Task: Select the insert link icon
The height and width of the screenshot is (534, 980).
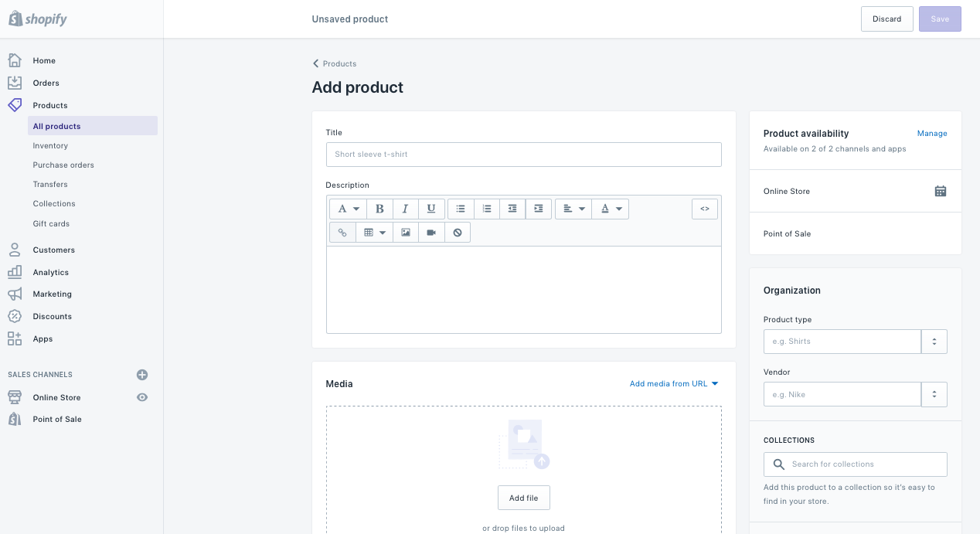Action: [342, 232]
